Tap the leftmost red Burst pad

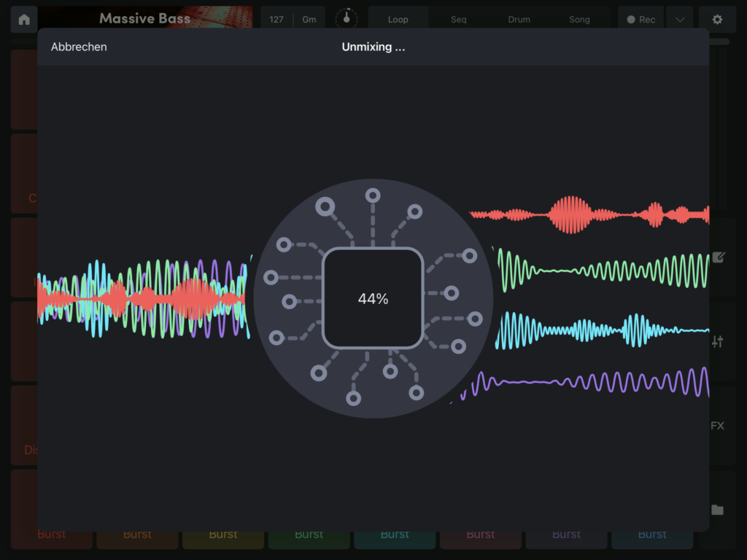click(x=51, y=534)
